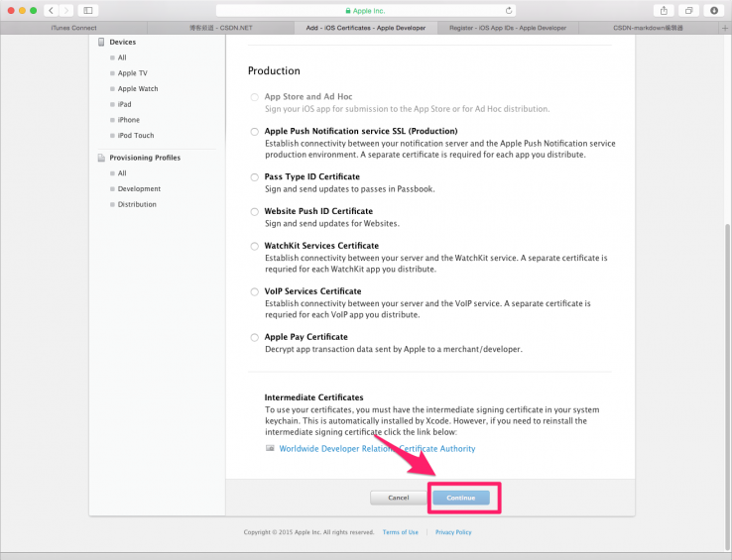The height and width of the screenshot is (560, 732).
Task: Open All under Provisioning Profiles
Action: [122, 173]
